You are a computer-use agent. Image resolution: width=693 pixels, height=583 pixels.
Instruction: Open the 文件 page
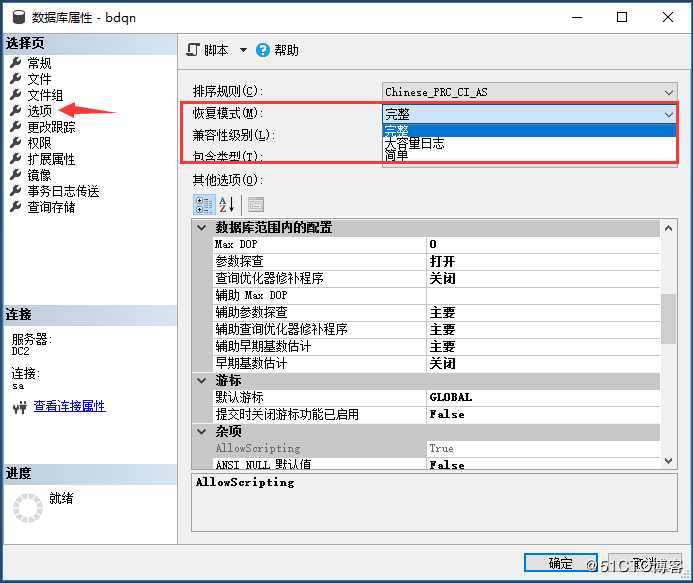[39, 79]
